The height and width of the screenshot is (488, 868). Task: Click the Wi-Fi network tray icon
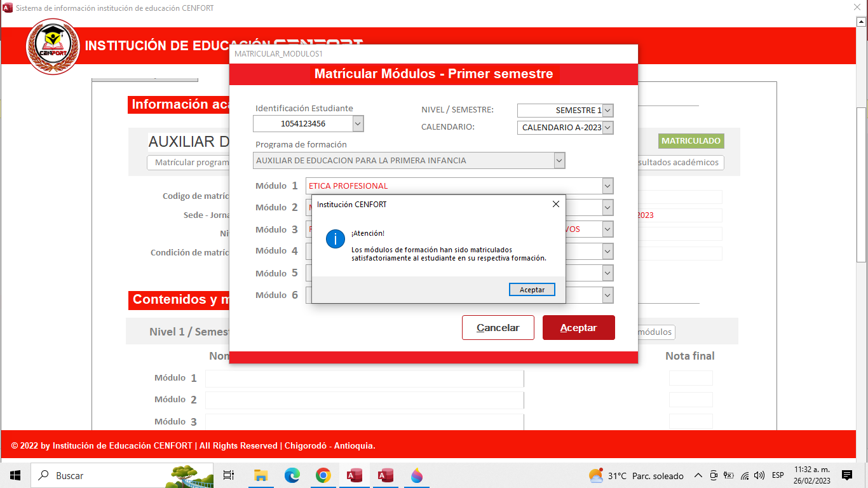click(744, 475)
